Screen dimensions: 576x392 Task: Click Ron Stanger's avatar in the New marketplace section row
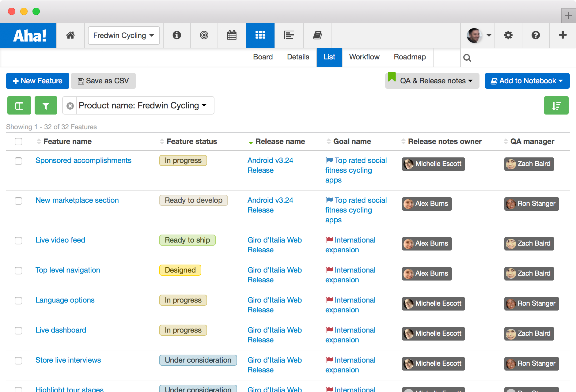[x=511, y=204]
